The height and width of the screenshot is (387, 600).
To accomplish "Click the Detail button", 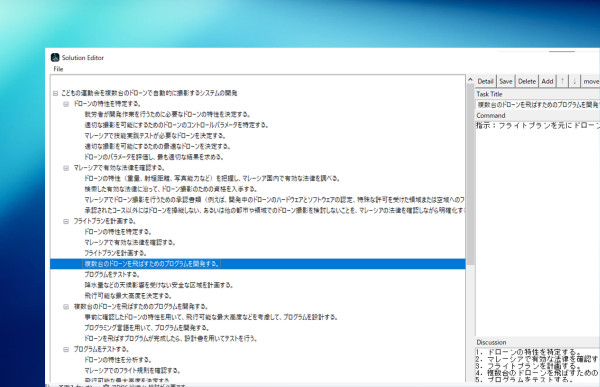I will click(x=485, y=81).
